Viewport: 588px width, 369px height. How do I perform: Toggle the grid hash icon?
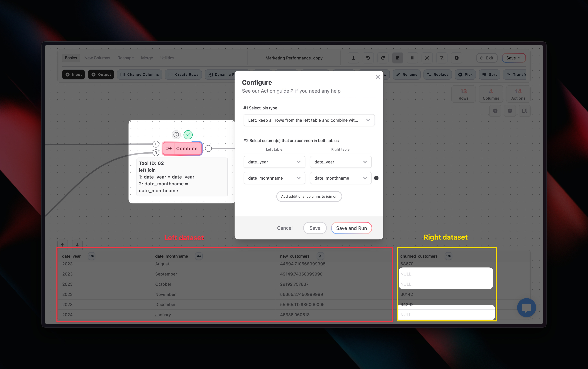tap(412, 58)
